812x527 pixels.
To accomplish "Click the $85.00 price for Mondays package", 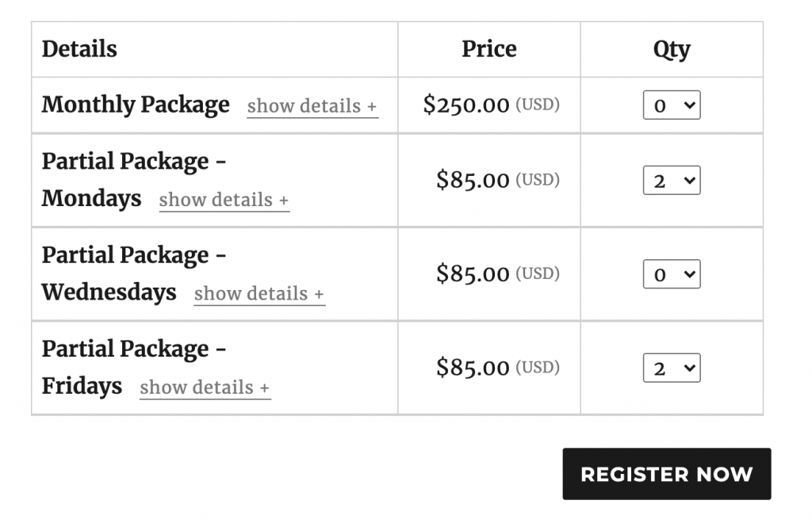I will click(473, 181).
